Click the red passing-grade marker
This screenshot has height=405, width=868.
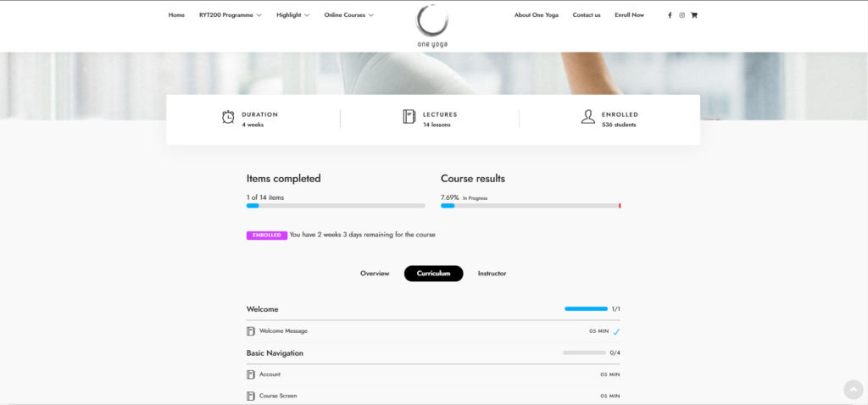[620, 206]
